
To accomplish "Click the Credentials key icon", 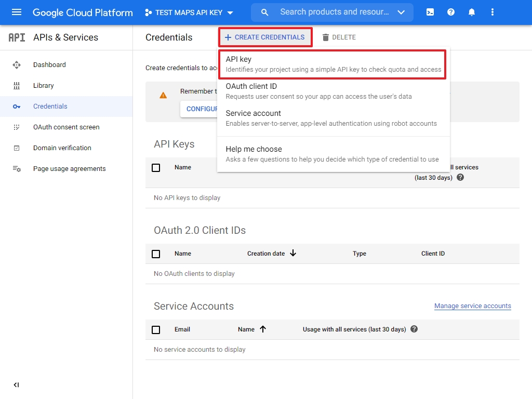I will coord(17,107).
